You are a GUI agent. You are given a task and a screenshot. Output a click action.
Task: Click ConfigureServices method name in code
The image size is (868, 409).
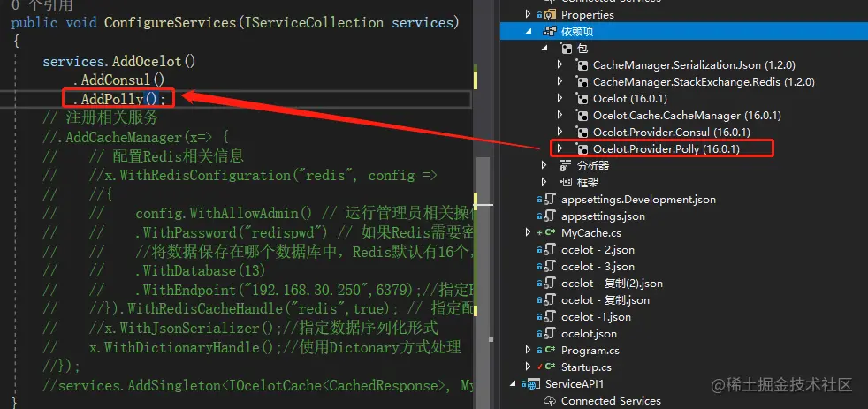point(169,23)
